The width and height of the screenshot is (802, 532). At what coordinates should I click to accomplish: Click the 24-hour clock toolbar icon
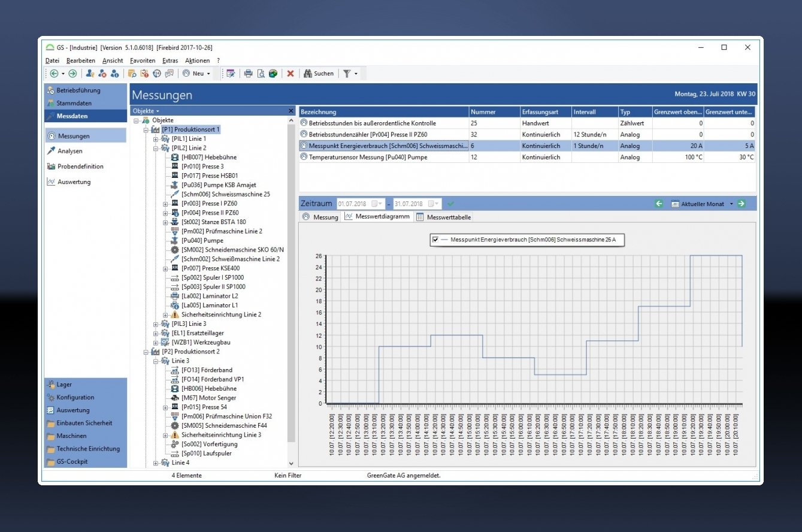pos(157,74)
